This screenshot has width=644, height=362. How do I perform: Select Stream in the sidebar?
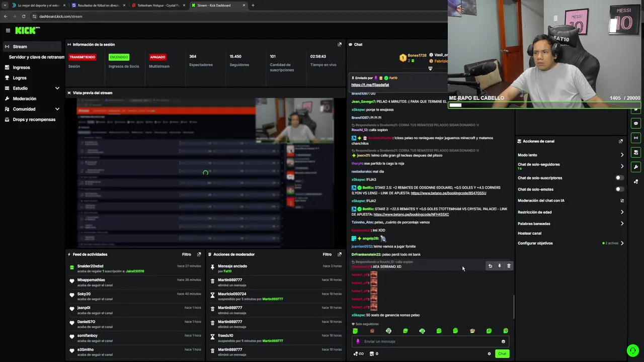pos(33,47)
